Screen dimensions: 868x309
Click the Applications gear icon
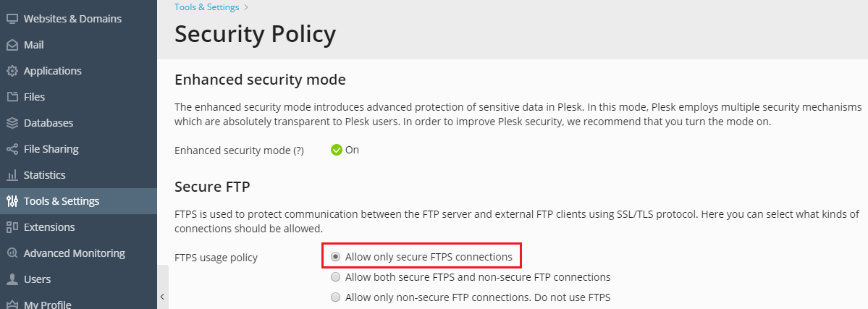[x=12, y=71]
